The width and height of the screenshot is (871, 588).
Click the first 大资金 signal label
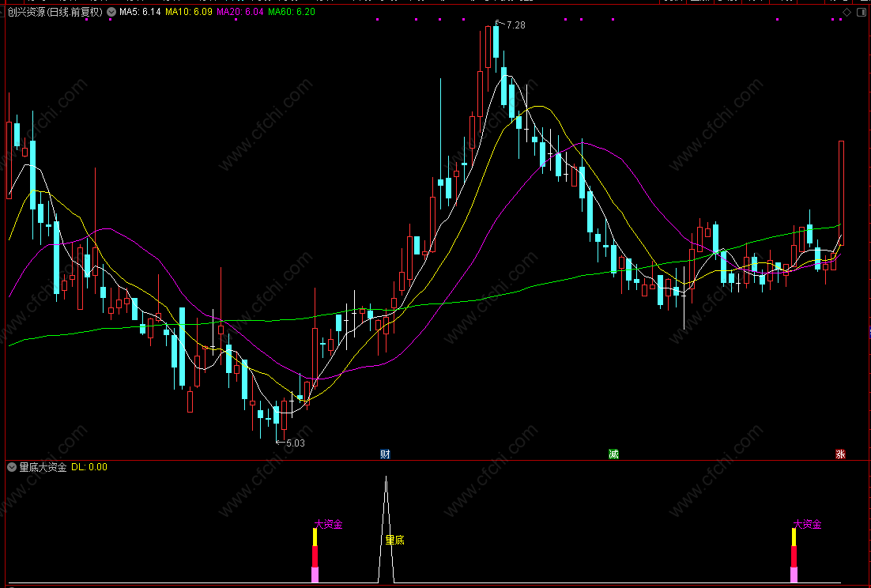[328, 524]
